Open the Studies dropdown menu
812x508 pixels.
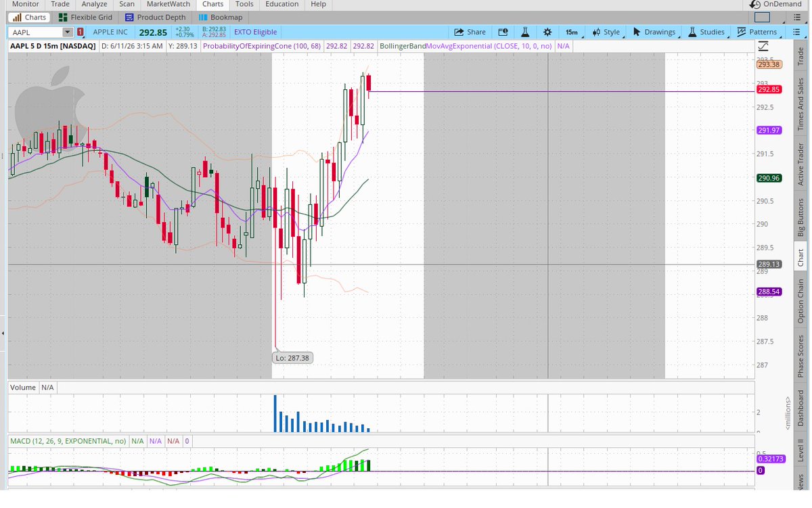(x=706, y=32)
